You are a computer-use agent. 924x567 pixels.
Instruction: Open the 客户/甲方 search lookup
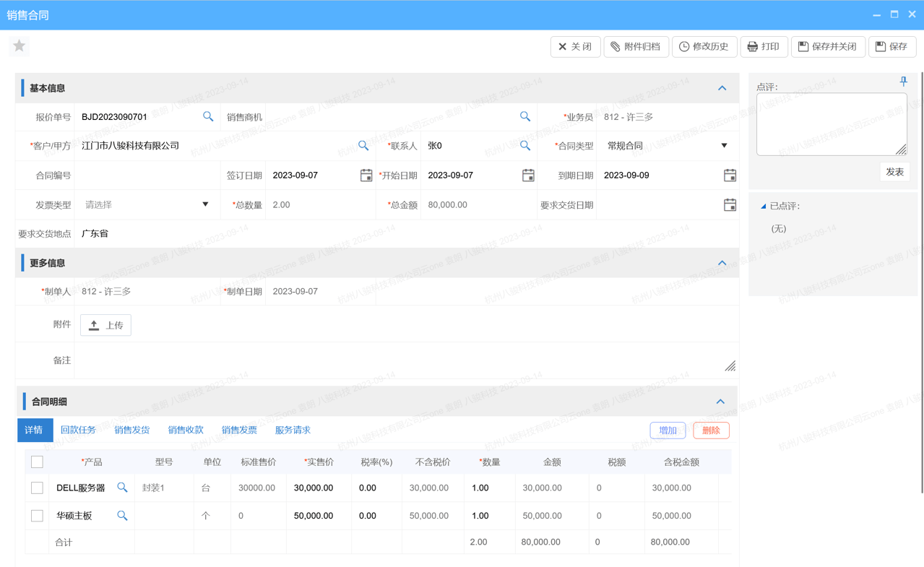click(x=363, y=145)
